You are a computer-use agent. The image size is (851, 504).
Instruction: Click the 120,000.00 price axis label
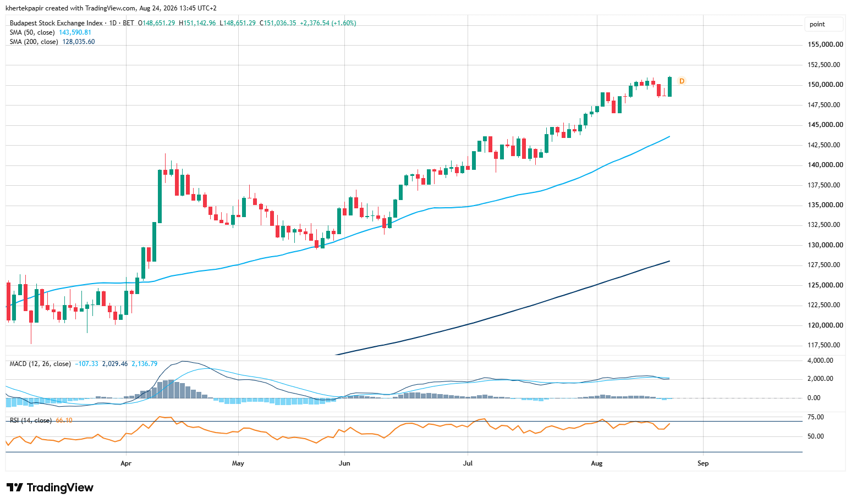[825, 325]
